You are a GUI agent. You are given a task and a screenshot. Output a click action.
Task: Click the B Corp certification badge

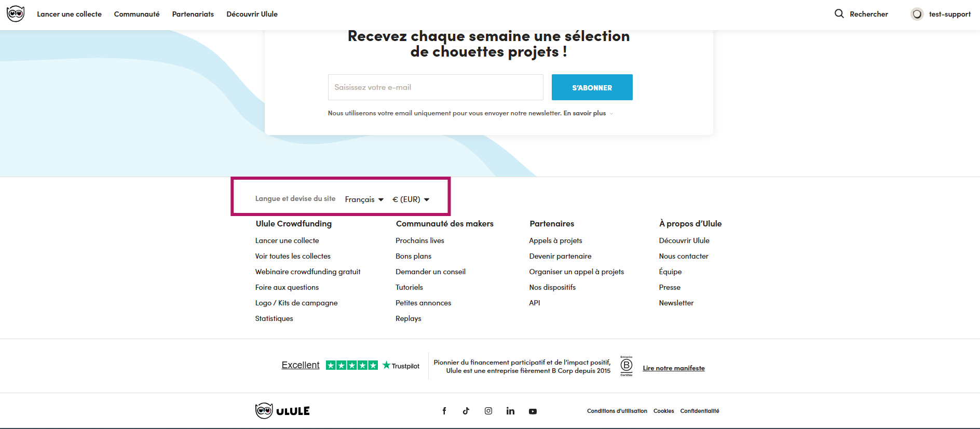click(x=627, y=366)
